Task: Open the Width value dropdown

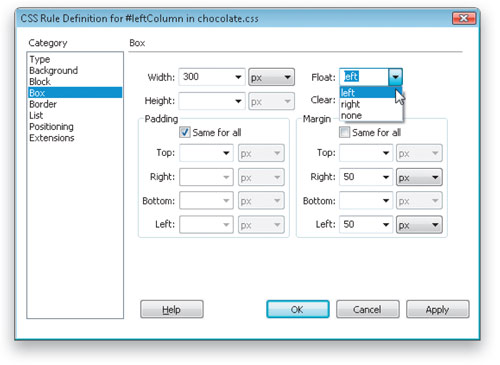Action: [x=238, y=77]
